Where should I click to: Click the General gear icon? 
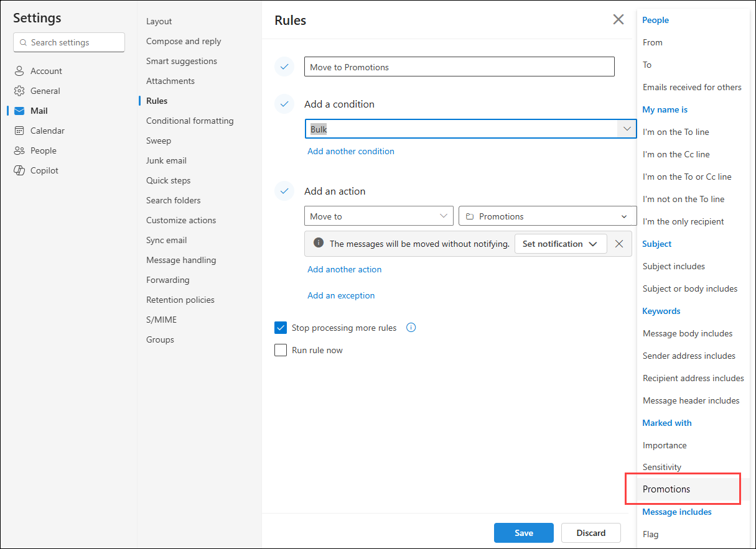pos(19,91)
